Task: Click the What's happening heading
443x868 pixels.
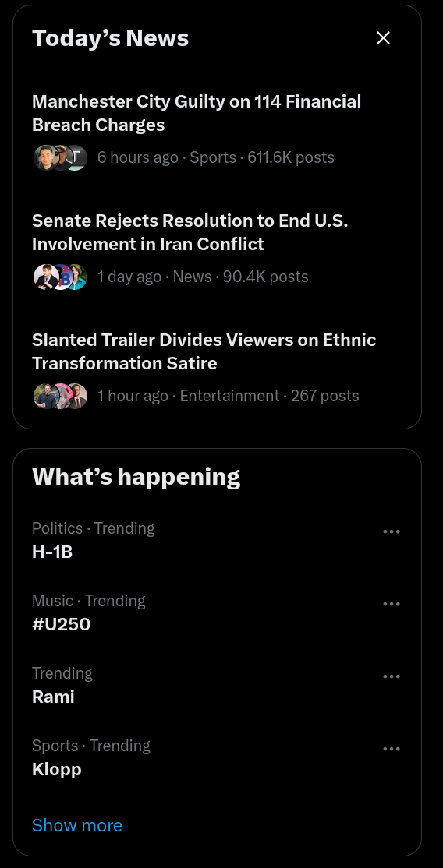Action: 136,477
